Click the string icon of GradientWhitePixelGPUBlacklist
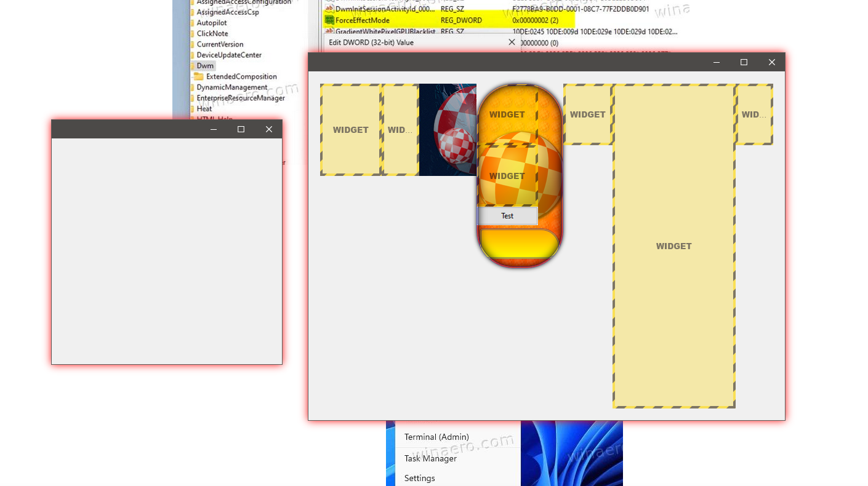The height and width of the screenshot is (486, 868). [329, 31]
